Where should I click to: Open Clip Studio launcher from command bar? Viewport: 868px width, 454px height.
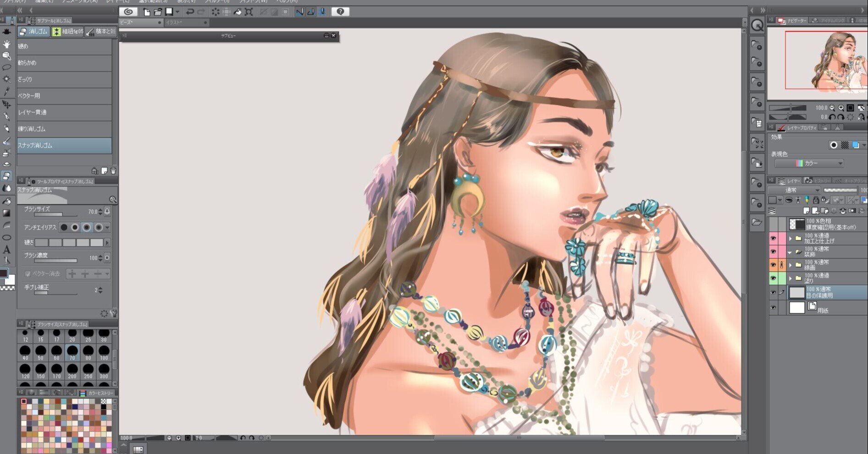128,11
